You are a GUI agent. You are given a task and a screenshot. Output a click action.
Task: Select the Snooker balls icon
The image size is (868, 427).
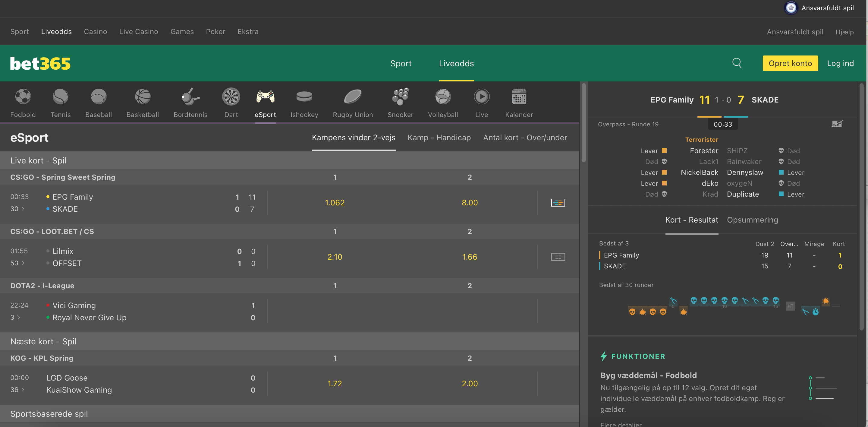coord(400,97)
